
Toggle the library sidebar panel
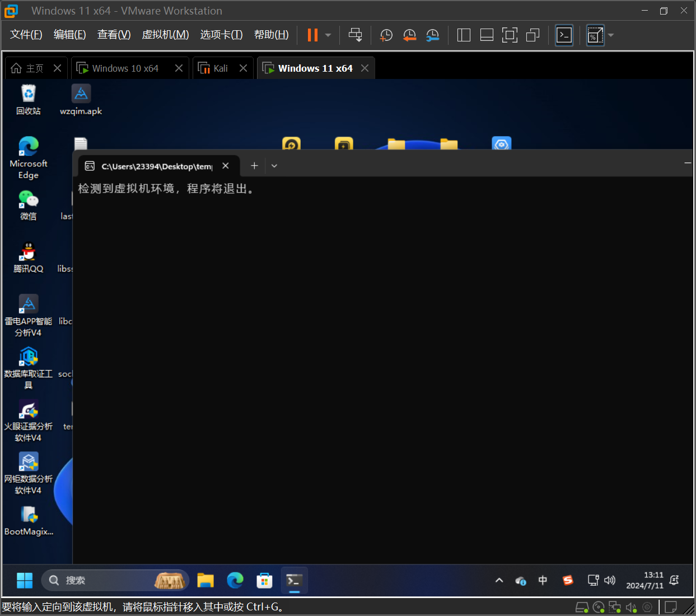point(464,35)
